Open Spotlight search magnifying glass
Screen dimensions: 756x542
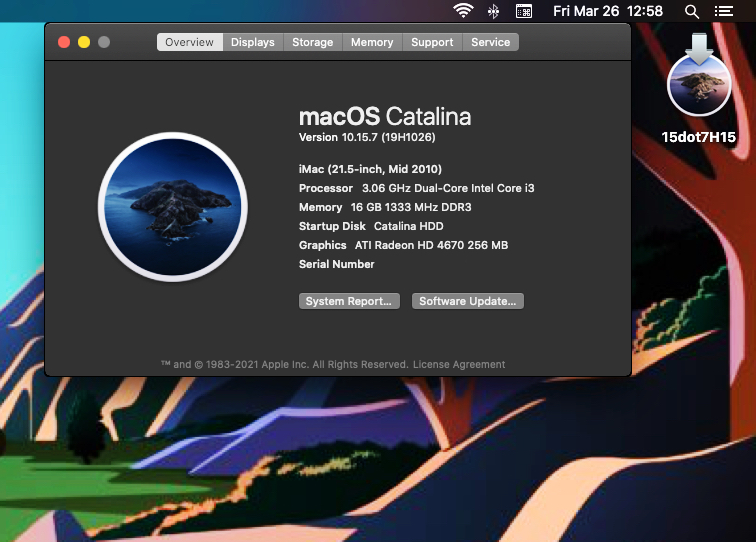(x=692, y=12)
